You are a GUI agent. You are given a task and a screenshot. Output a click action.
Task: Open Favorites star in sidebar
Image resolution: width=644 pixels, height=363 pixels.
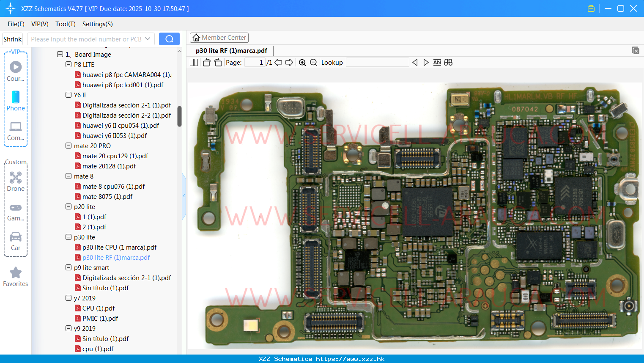pos(16,272)
